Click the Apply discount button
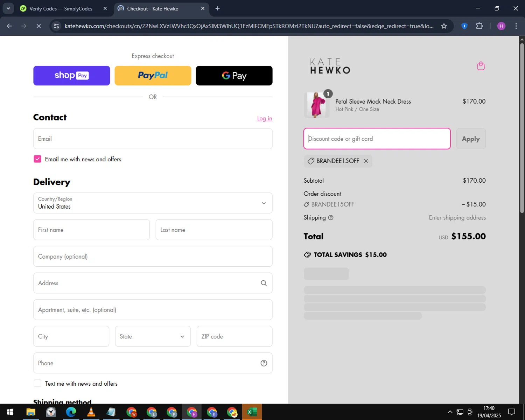Image resolution: width=525 pixels, height=420 pixels. 471,139
